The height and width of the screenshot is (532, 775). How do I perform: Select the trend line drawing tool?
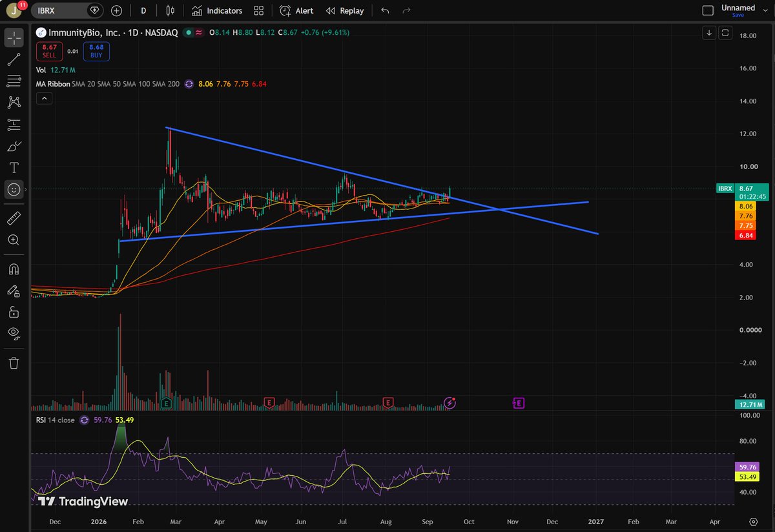pyautogui.click(x=14, y=60)
